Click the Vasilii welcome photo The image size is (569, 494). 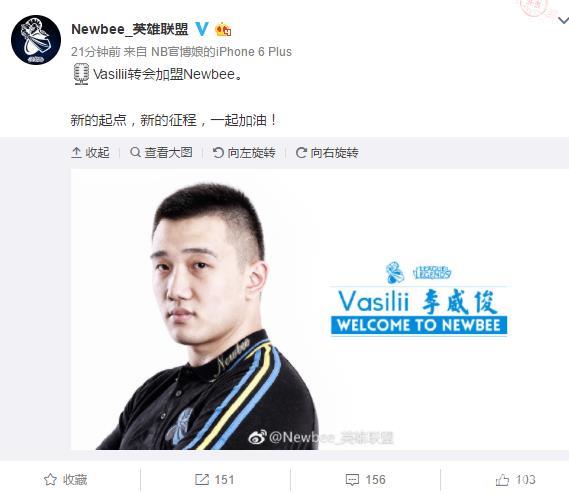click(x=320, y=309)
